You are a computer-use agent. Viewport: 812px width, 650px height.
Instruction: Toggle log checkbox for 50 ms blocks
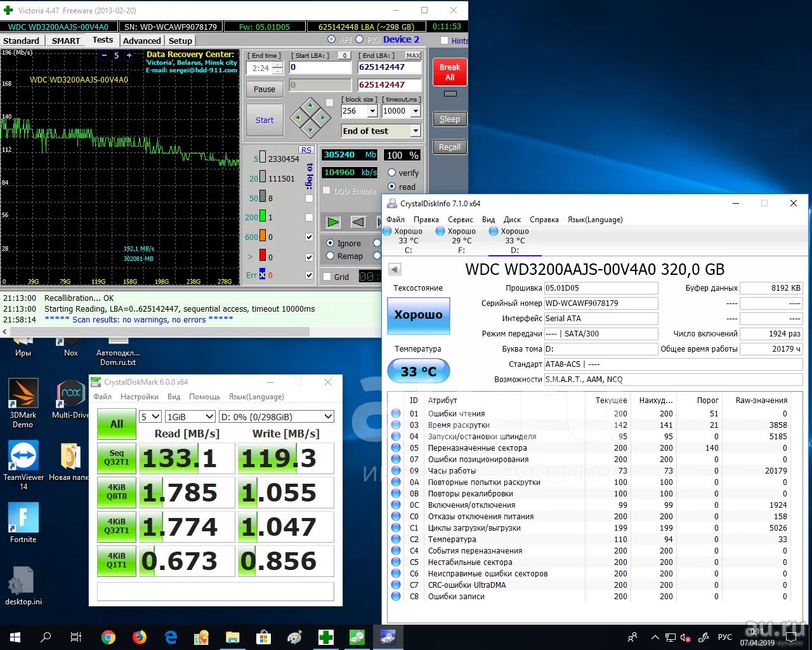(309, 199)
